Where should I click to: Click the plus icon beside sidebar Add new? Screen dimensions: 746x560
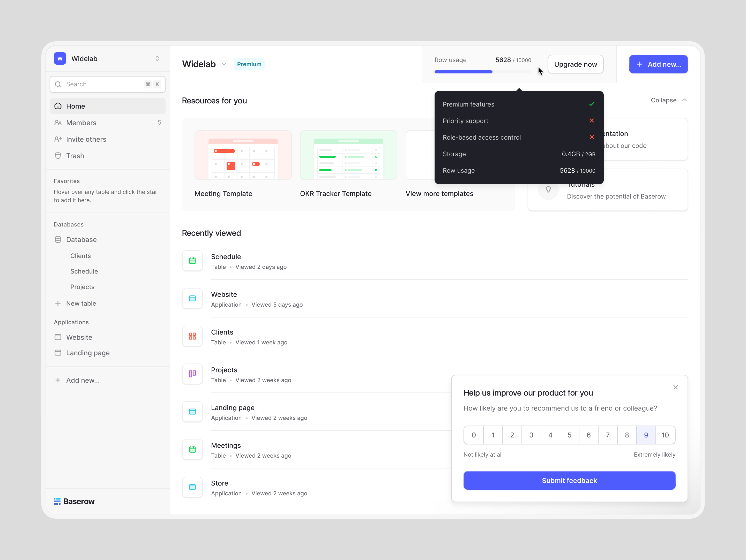pyautogui.click(x=58, y=380)
